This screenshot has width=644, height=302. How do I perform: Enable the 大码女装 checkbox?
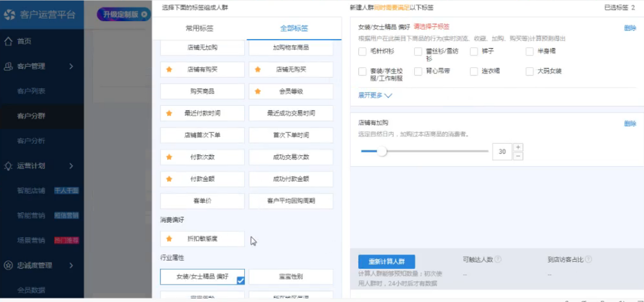point(530,71)
